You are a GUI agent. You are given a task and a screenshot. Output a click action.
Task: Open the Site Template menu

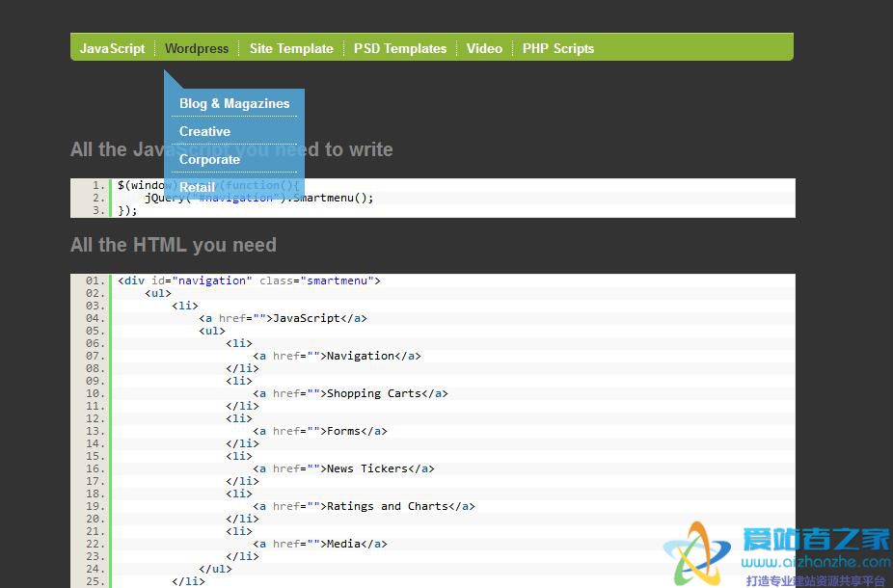coord(291,48)
